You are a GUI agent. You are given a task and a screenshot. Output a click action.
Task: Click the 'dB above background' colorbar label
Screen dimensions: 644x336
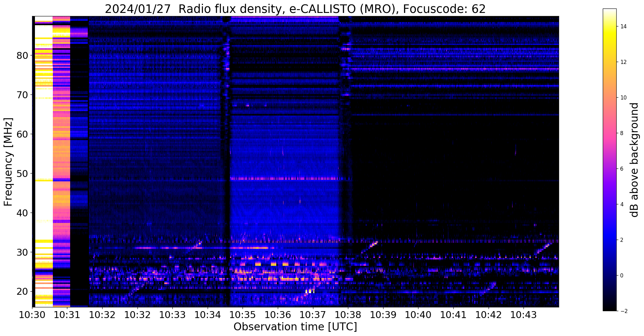tap(635, 160)
